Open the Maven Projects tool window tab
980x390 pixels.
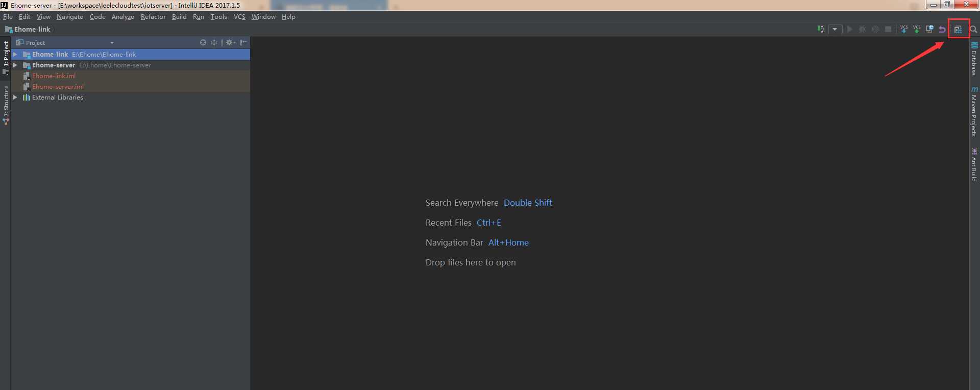pos(974,111)
